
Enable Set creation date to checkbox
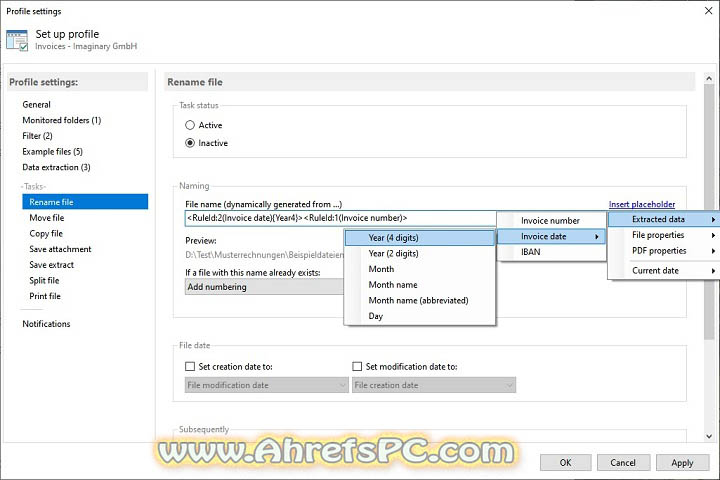coord(190,367)
